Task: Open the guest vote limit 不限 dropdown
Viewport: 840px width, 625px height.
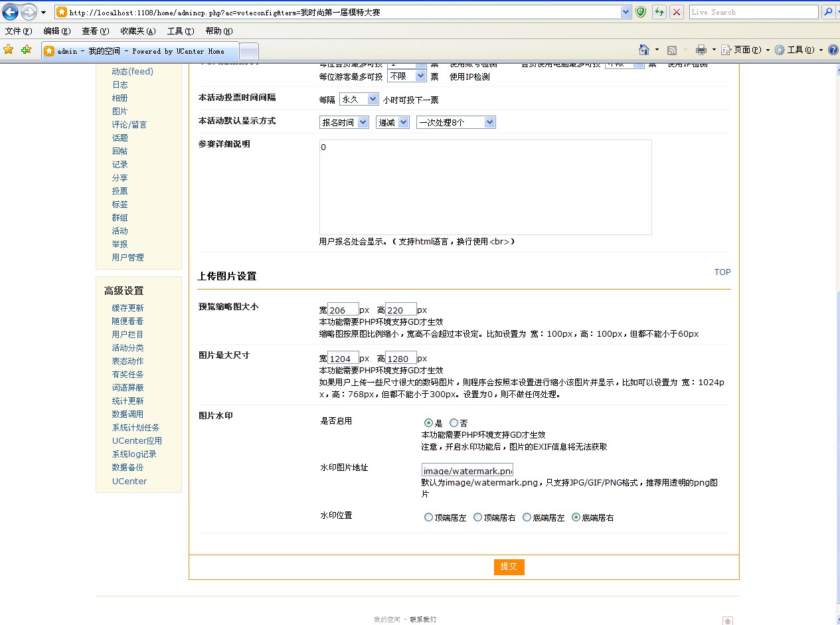Action: tap(406, 76)
